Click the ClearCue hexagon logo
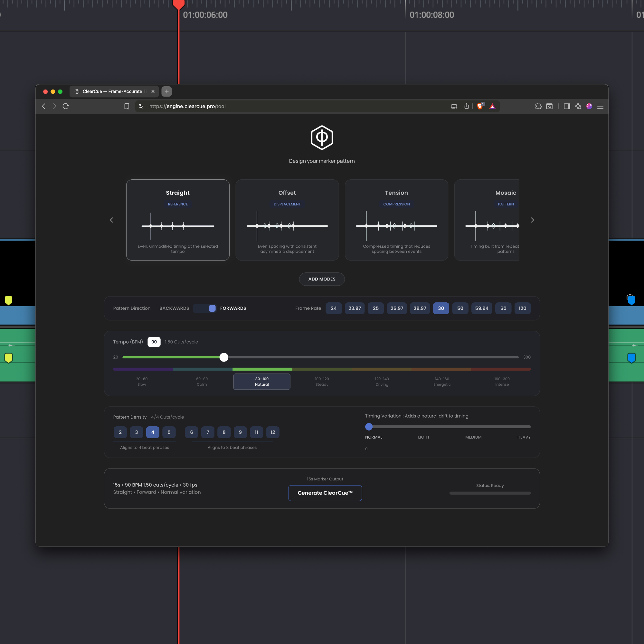The image size is (644, 644). point(322,138)
